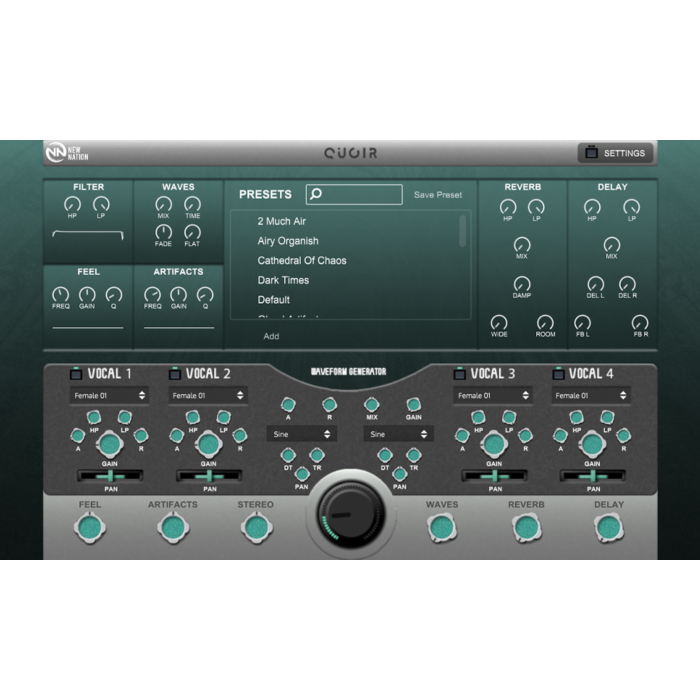The width and height of the screenshot is (700, 700).
Task: Click the Delay FB L knob
Action: (582, 323)
